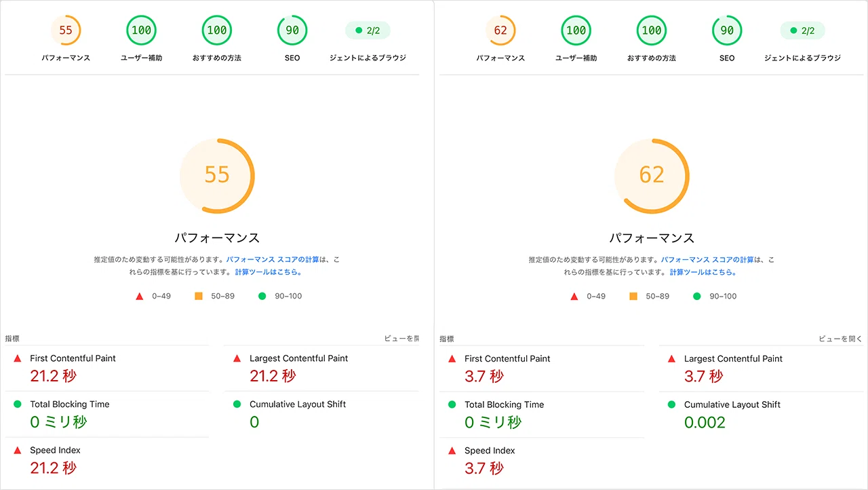The width and height of the screenshot is (868, 490).
Task: Click the 90–100 legend circle in score-62 report
Action: [x=697, y=297]
